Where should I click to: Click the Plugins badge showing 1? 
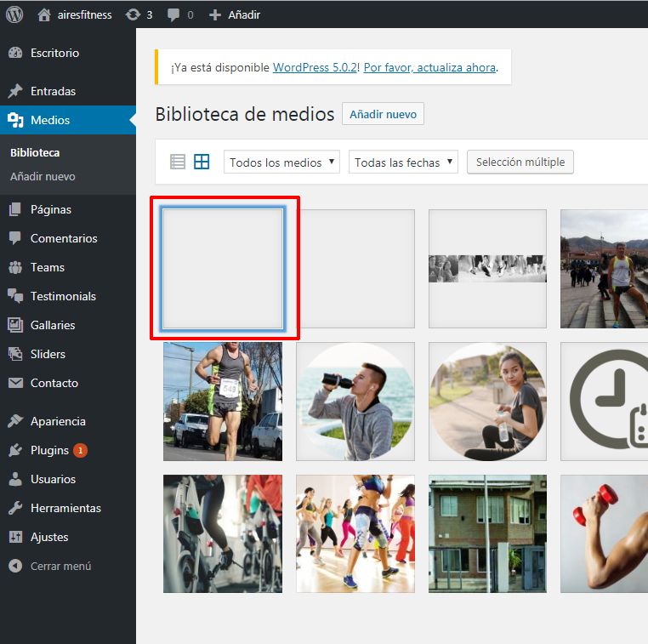click(80, 450)
